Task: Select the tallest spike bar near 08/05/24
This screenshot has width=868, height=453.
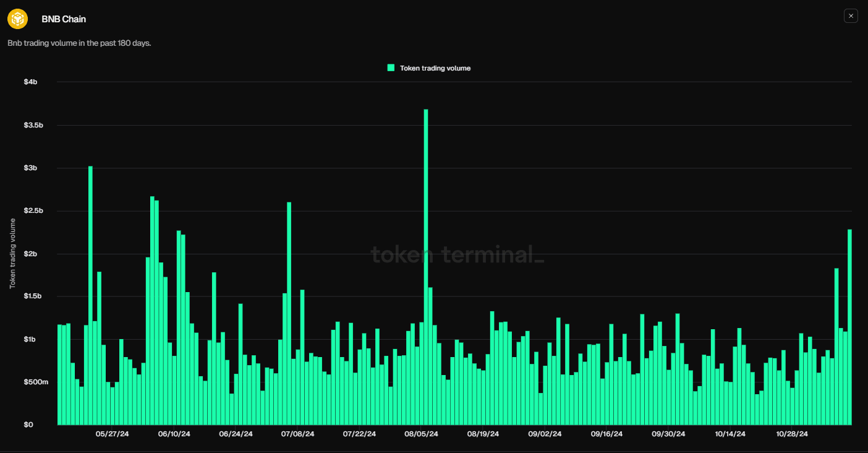Action: [426, 266]
